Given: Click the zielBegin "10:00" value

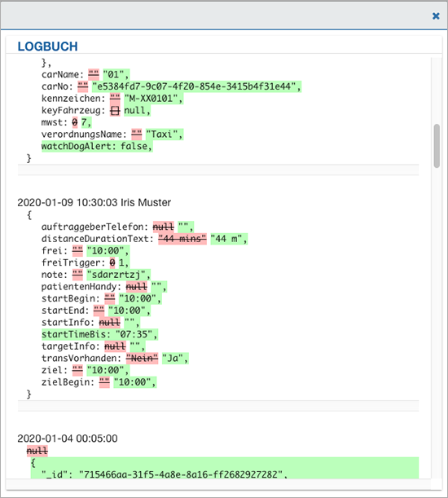Looking at the screenshot, I should [135, 382].
